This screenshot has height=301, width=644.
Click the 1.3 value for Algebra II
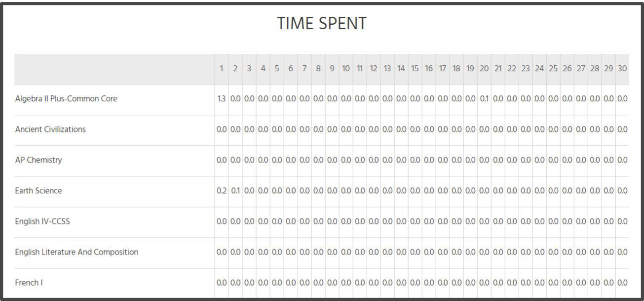click(222, 99)
